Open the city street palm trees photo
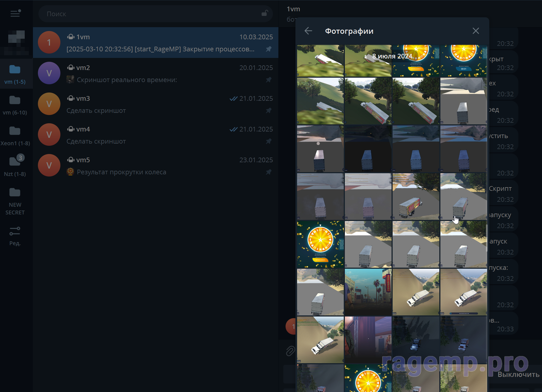The image size is (542, 392). [368, 292]
